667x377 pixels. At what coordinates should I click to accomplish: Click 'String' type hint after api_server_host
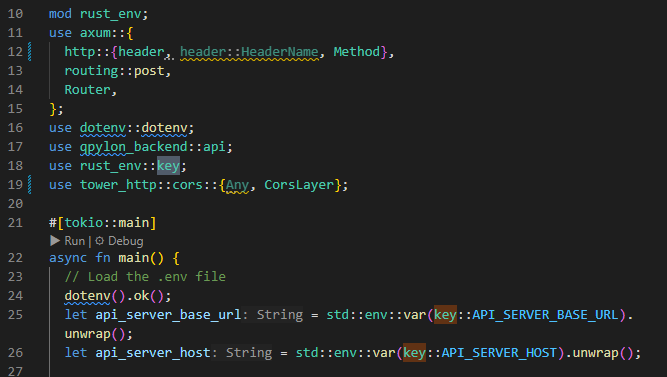pyautogui.click(x=249, y=352)
